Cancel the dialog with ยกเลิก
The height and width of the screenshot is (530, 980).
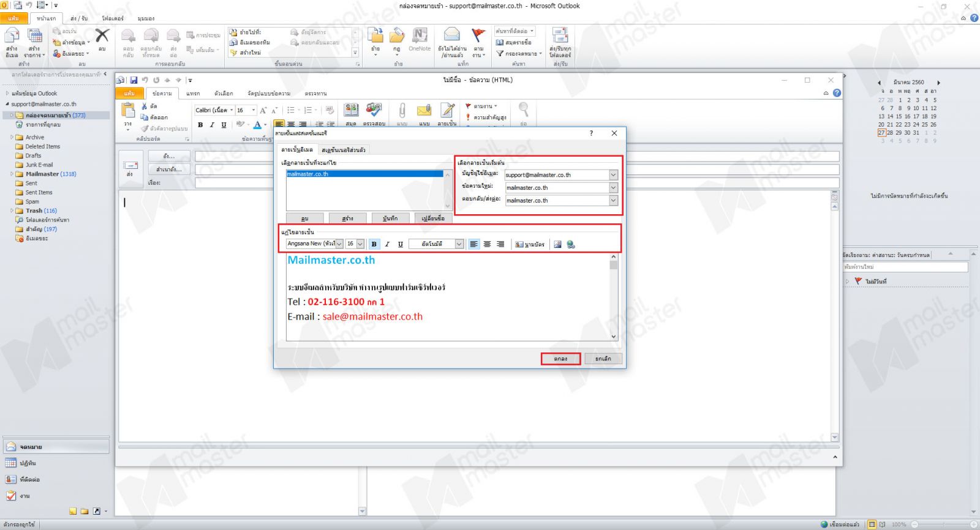603,359
